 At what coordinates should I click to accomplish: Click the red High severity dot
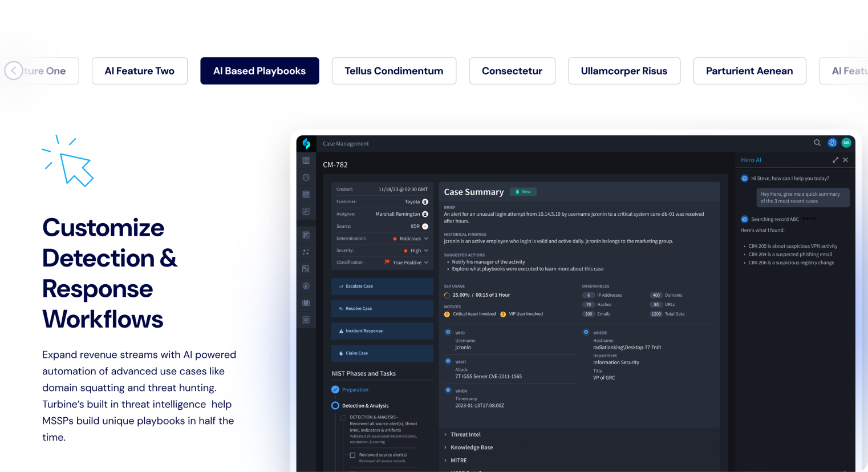(405, 251)
